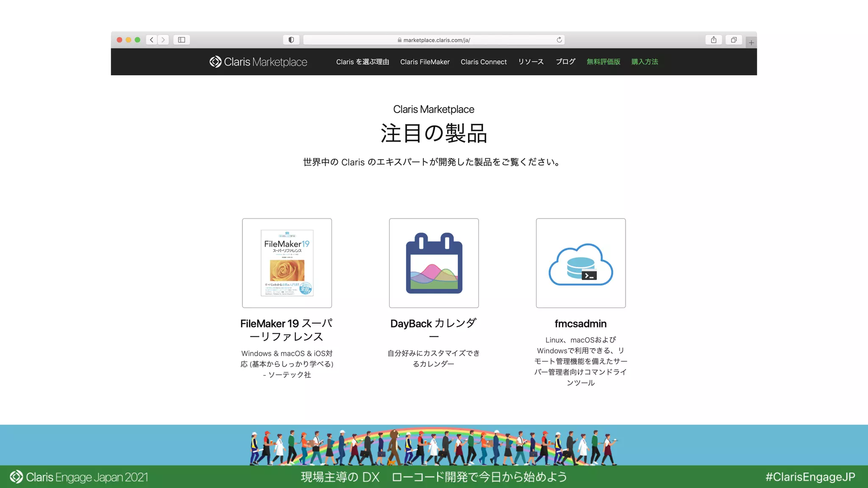Open the privacy report shield icon

[x=291, y=40]
